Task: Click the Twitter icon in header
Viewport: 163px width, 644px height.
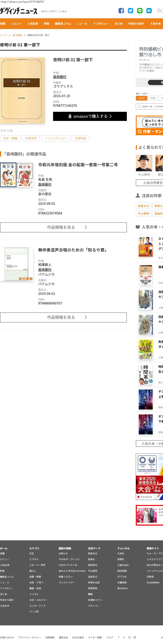Action: (x=130, y=10)
